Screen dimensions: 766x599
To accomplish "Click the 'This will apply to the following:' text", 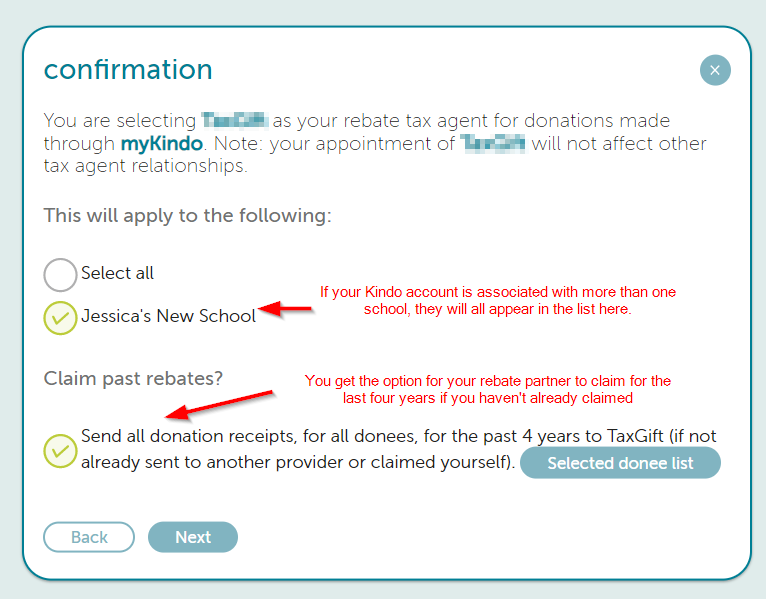I will tap(188, 215).
